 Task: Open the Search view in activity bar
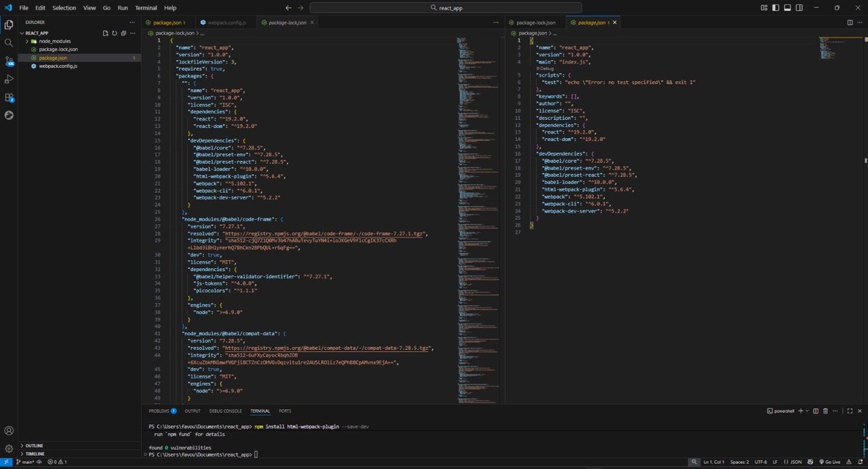(x=9, y=43)
